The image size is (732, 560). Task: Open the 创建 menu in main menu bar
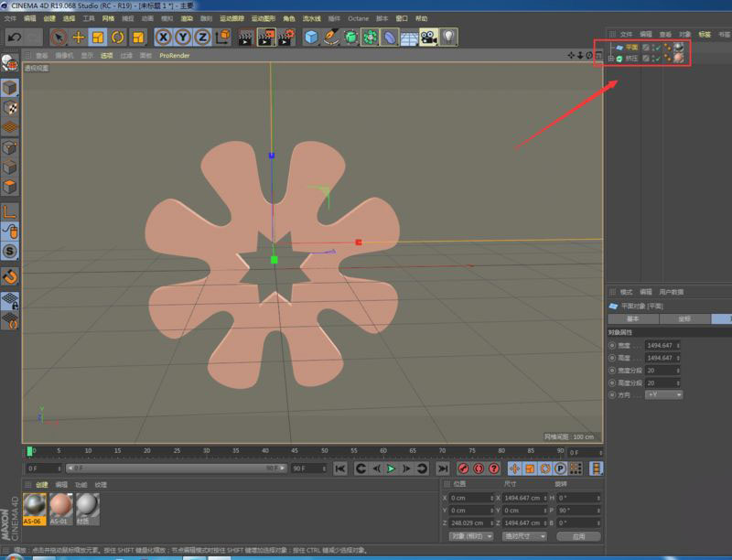tap(49, 18)
